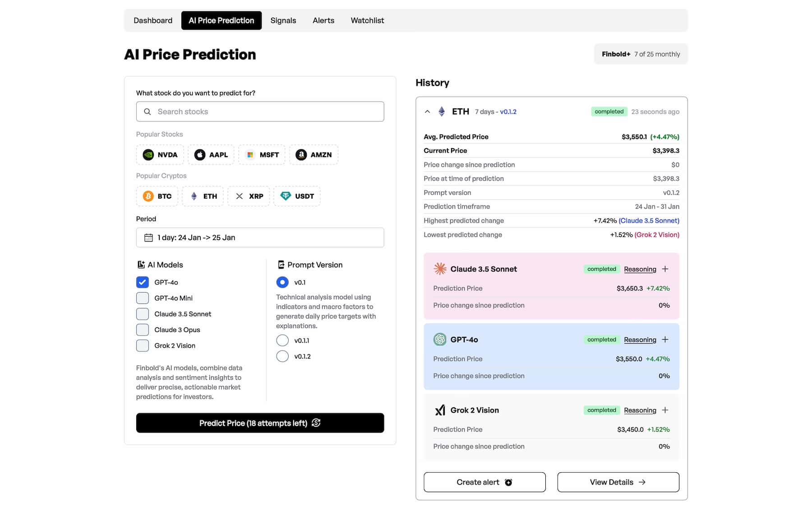
Task: Choose the BTC crypto chip
Action: 157,196
